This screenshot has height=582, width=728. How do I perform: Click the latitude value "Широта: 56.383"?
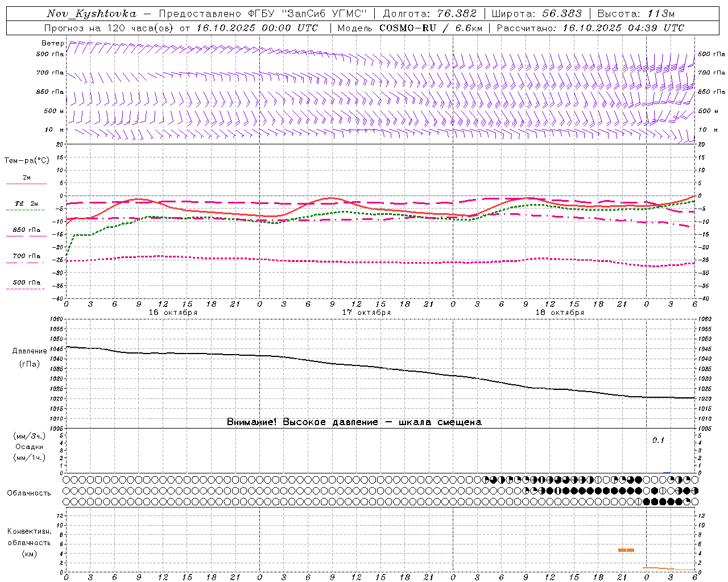536,14
